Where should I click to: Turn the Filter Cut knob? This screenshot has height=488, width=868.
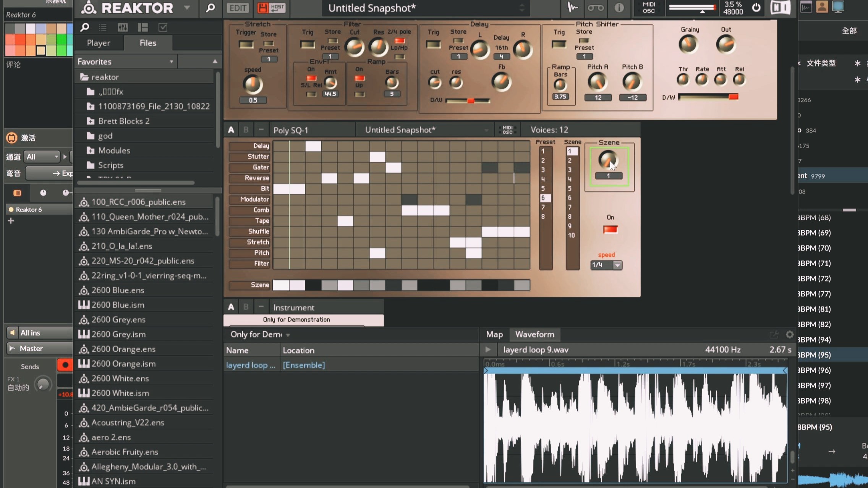(x=354, y=47)
